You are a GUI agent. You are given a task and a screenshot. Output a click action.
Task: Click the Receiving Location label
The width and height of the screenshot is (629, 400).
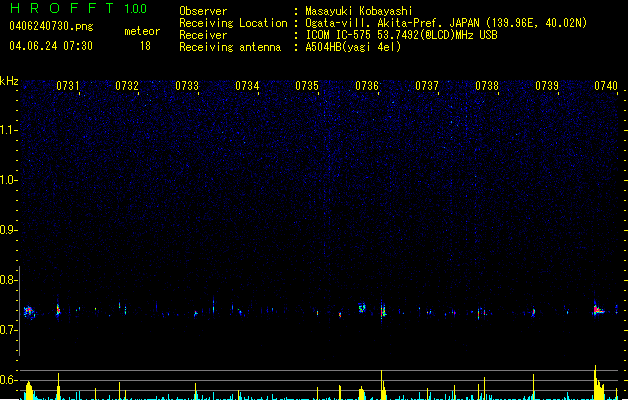click(x=233, y=23)
